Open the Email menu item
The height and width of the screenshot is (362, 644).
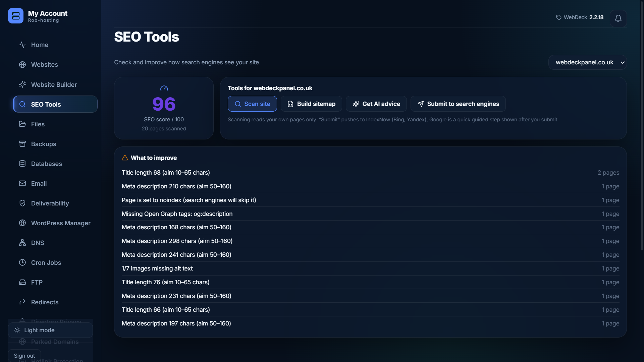pyautogui.click(x=55, y=183)
